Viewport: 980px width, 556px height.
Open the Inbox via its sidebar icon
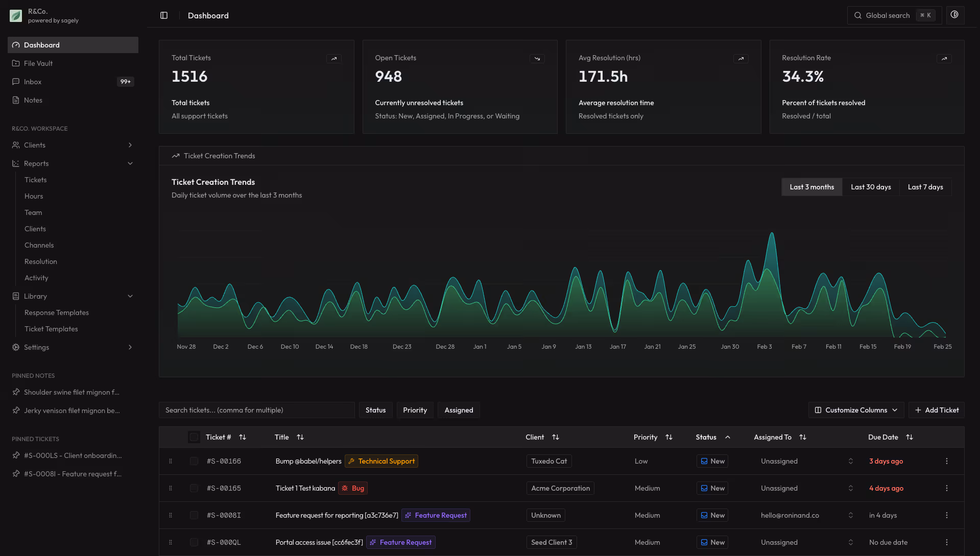pos(16,82)
